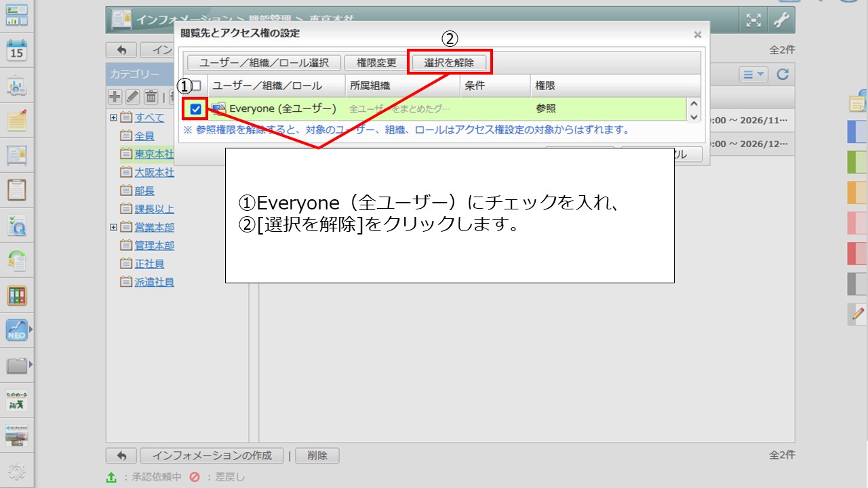Select the 部長 category

pyautogui.click(x=144, y=190)
